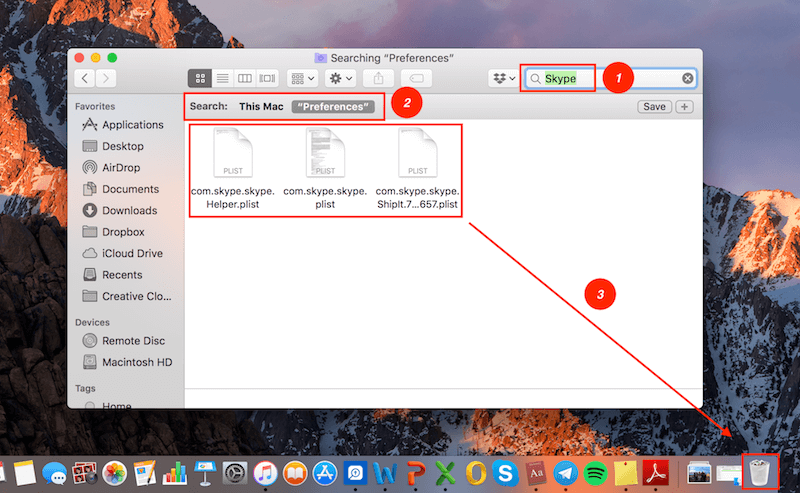Screen dimensions: 800x493
Task: Switch to icon view
Action: coord(200,78)
